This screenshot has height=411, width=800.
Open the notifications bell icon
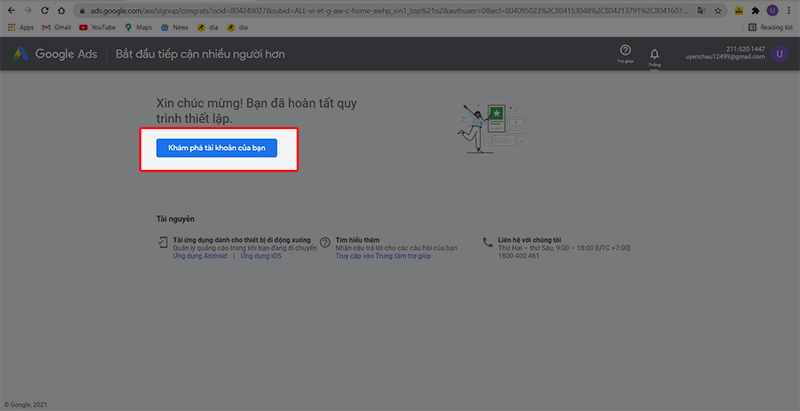[x=655, y=53]
